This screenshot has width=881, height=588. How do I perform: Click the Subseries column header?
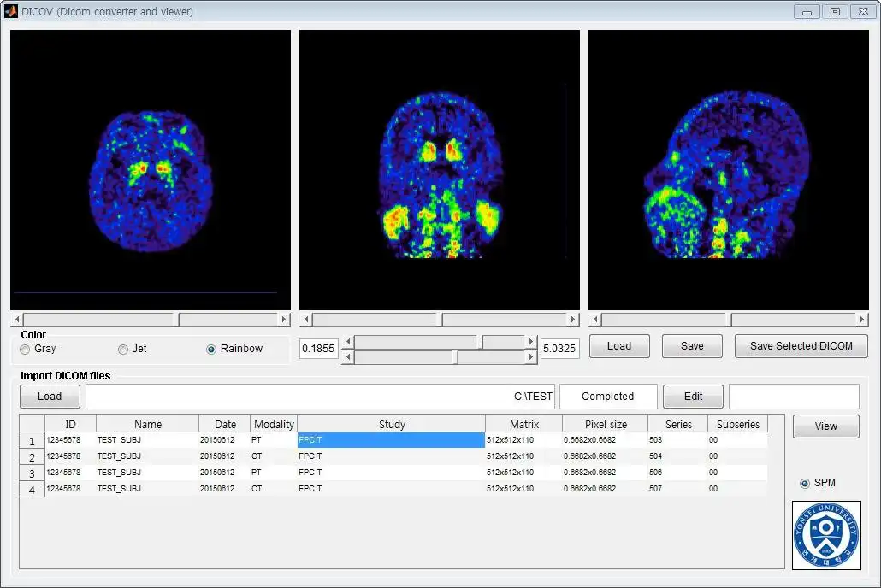pos(737,424)
